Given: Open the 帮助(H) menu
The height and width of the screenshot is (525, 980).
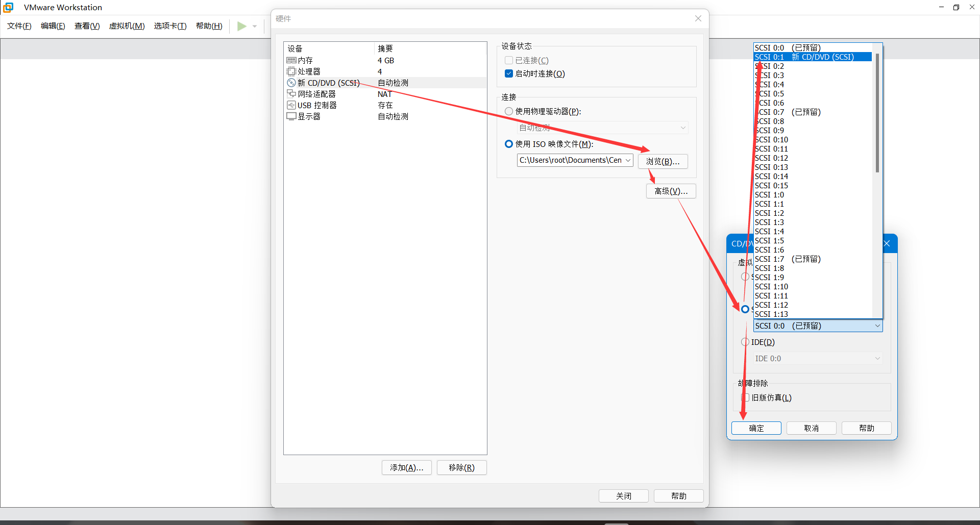Looking at the screenshot, I should point(209,26).
